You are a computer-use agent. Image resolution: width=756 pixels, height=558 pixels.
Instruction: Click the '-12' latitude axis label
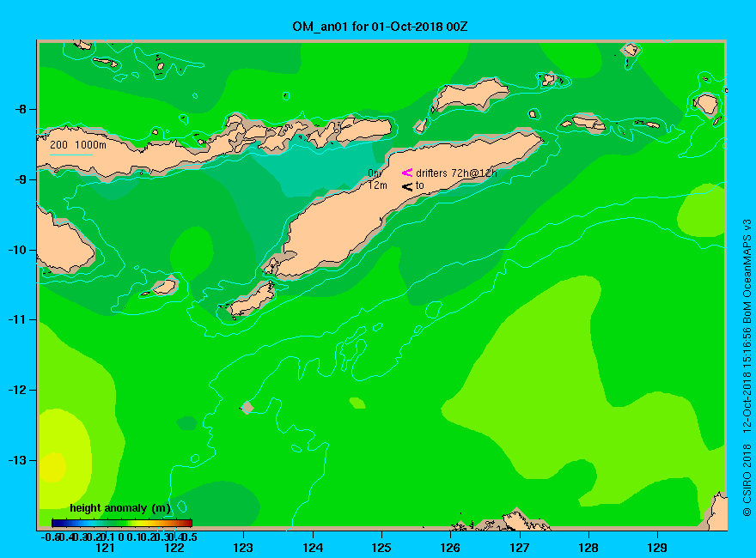point(18,390)
